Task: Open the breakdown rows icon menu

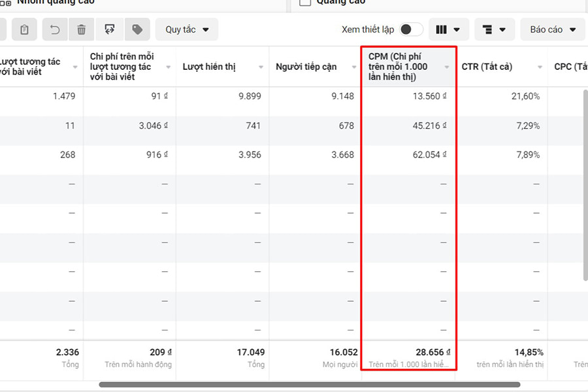Action: coord(494,29)
